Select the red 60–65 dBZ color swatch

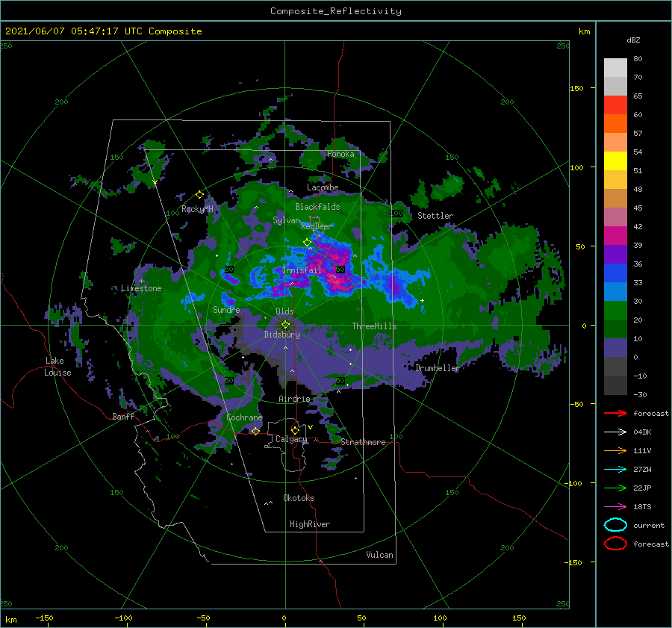click(x=615, y=105)
